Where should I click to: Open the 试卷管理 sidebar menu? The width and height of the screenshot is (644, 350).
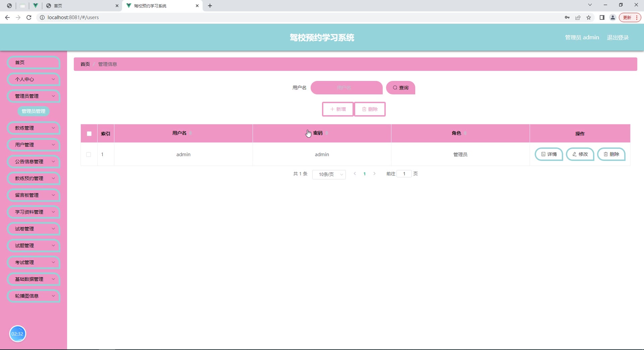click(34, 229)
